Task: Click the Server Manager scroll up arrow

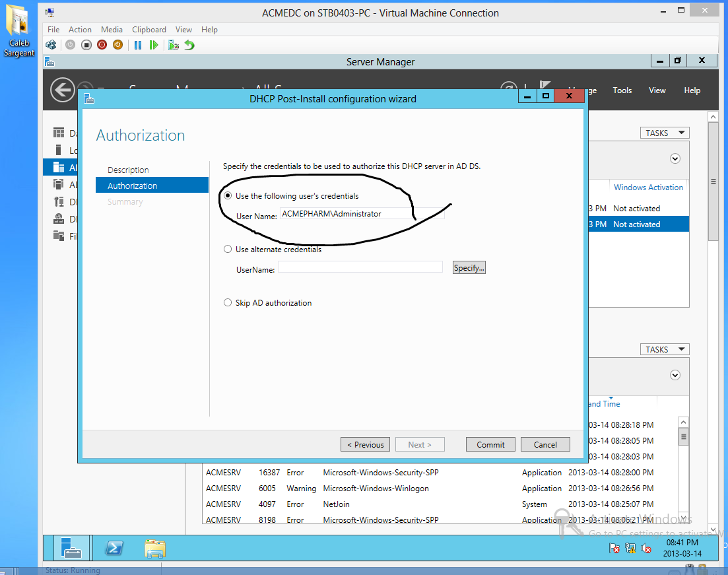Action: tap(713, 117)
